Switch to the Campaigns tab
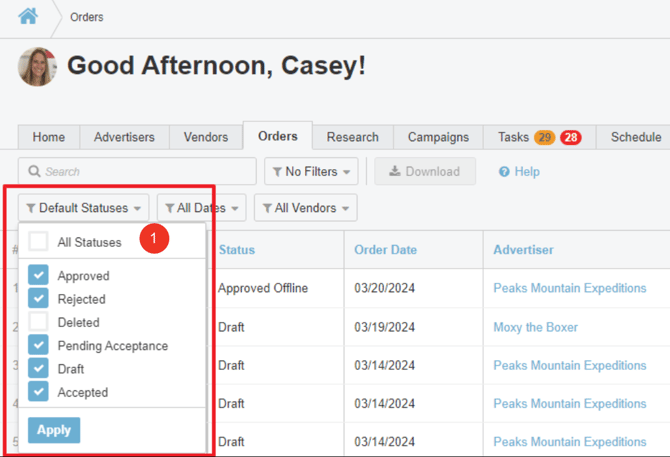Image resolution: width=670 pixels, height=457 pixels. tap(438, 137)
